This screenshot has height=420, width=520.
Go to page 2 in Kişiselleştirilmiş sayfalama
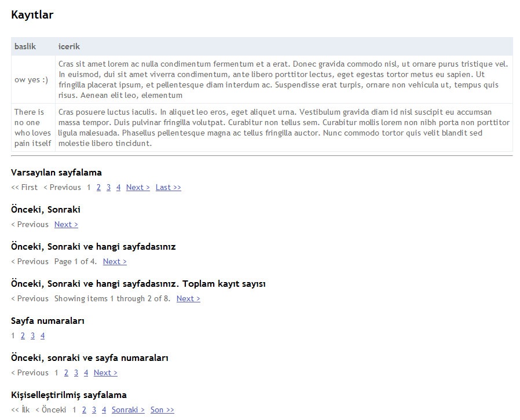(84, 410)
